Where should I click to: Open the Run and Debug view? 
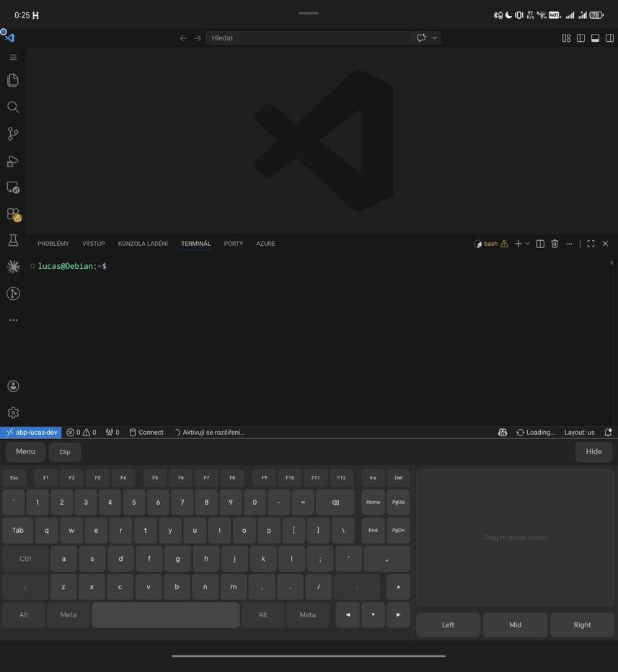click(13, 161)
